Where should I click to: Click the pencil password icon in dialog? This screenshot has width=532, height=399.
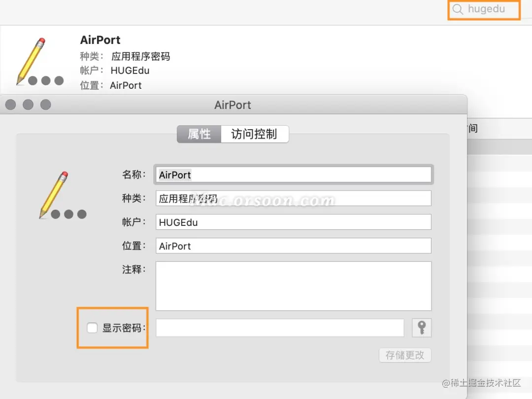point(63,195)
